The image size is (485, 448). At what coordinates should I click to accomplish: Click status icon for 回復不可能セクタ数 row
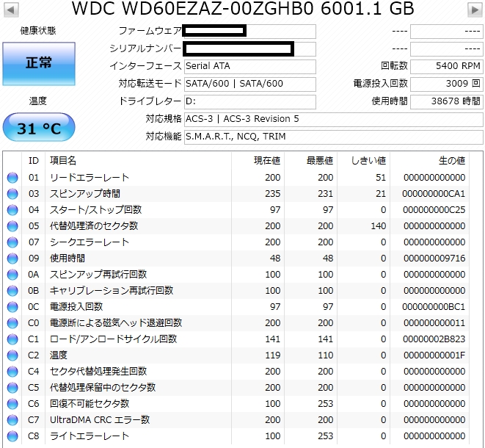[12, 404]
